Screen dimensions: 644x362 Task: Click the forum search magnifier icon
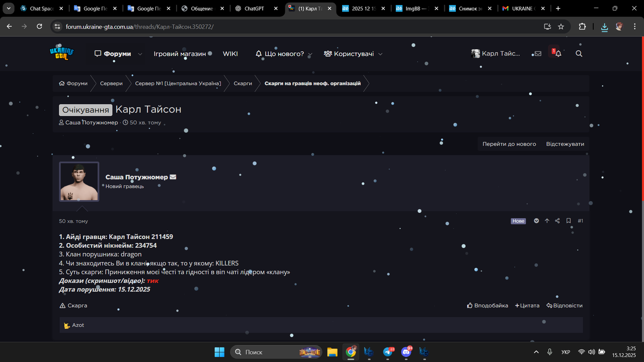pyautogui.click(x=579, y=53)
